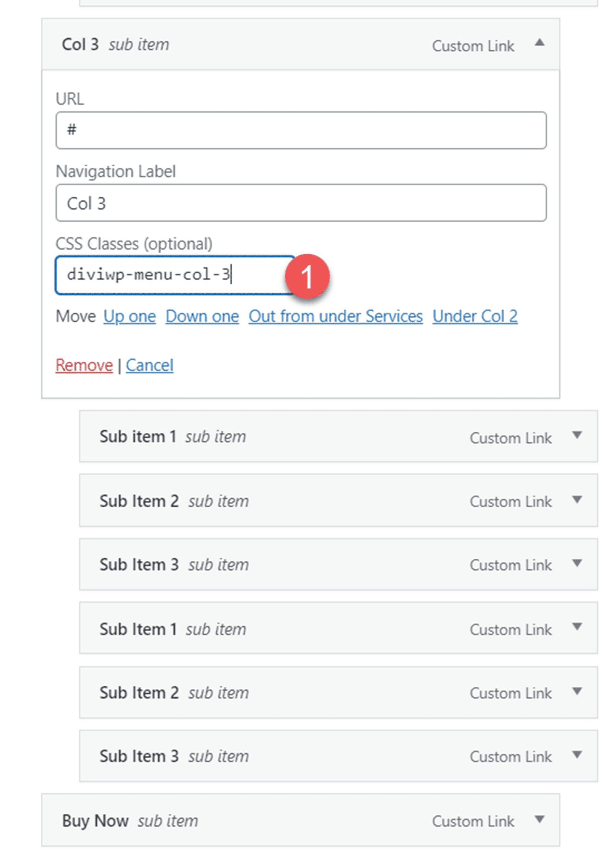Viewport: 616px width, 850px height.
Task: Click Out from under Services link
Action: point(335,316)
